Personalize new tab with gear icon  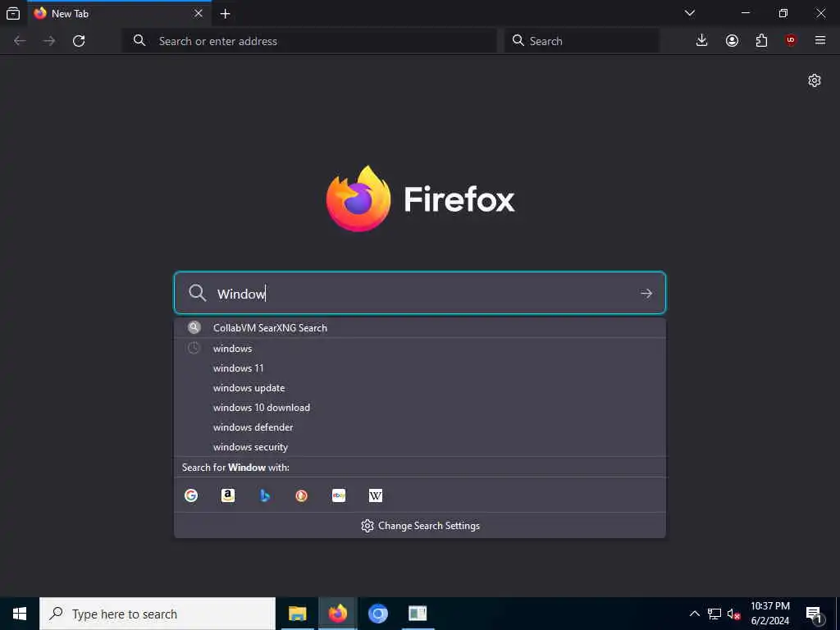point(815,80)
